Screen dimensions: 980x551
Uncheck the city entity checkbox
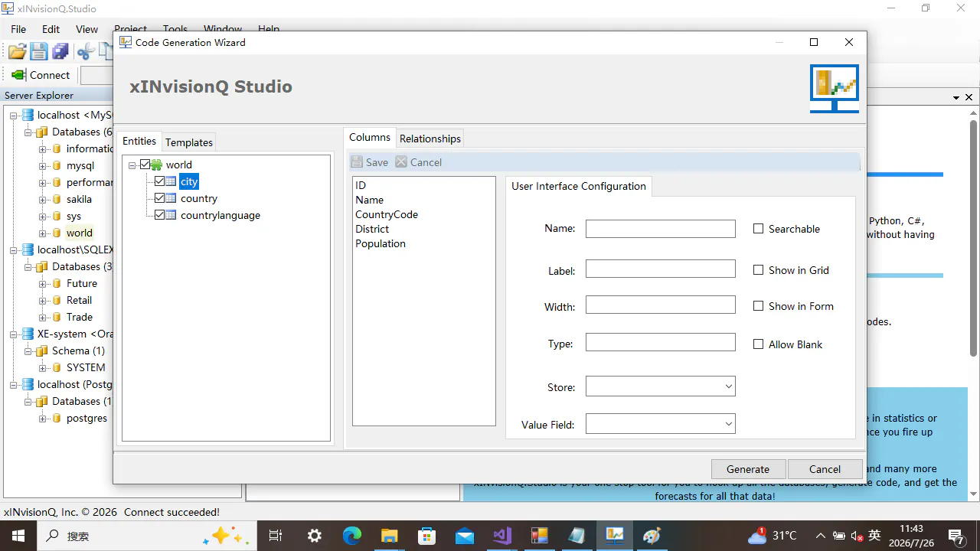pyautogui.click(x=159, y=181)
